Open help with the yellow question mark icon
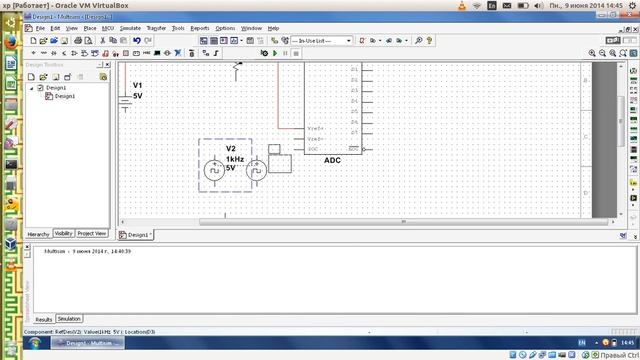 [429, 40]
